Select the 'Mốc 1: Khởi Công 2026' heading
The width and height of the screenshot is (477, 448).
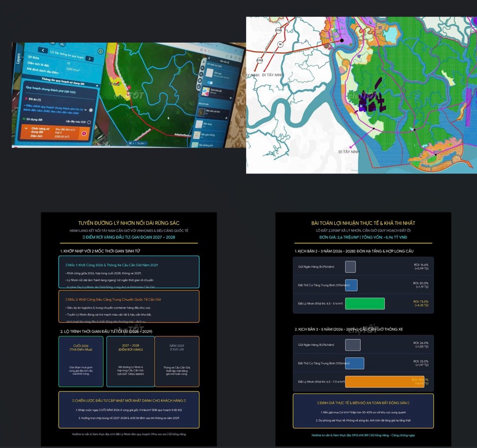pos(112,265)
